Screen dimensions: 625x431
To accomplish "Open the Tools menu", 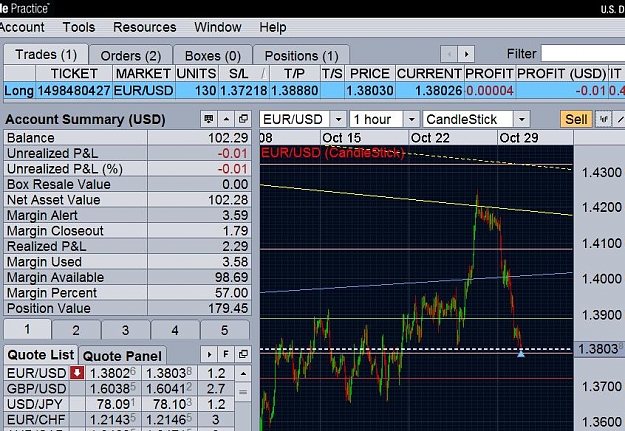I will (79, 27).
